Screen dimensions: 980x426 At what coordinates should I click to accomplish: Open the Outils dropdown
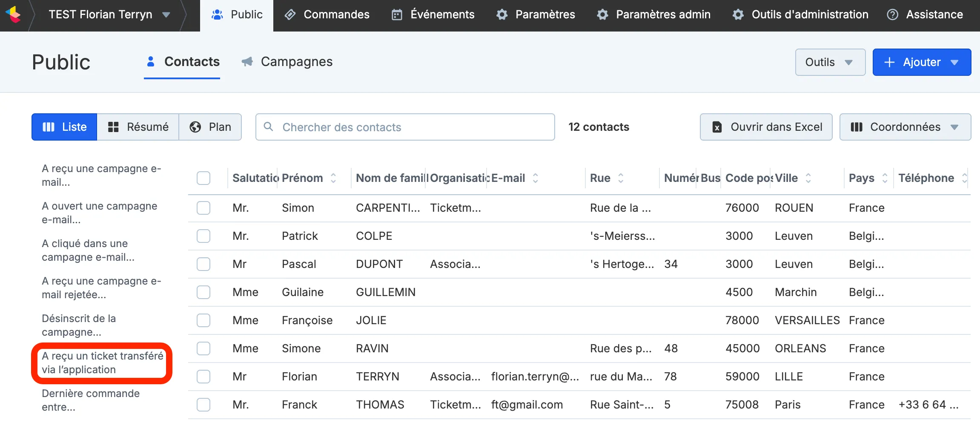coord(830,62)
